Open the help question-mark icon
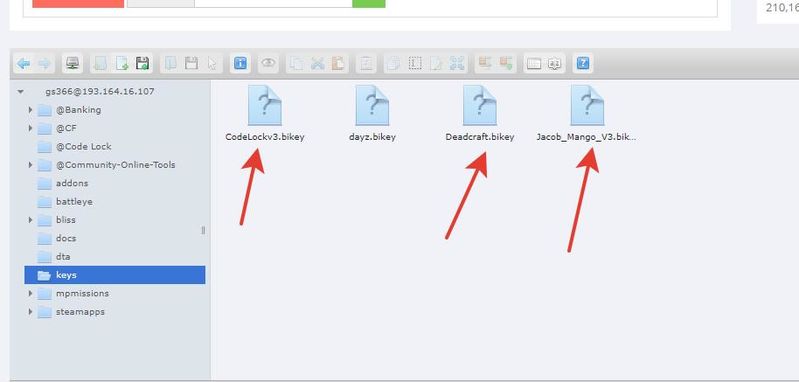Viewport: 799px width, 382px height. click(x=583, y=64)
